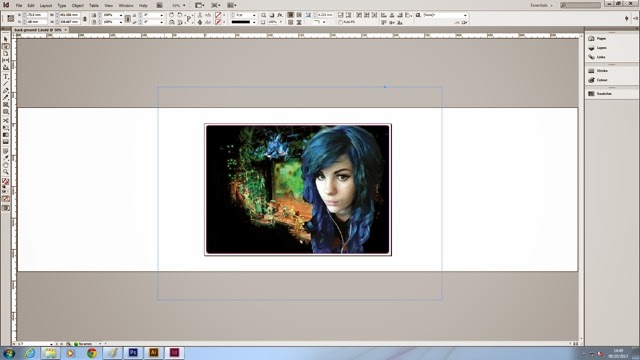Viewport: 640px width, 360px height.
Task: Select the Pen tool
Action: coord(6,91)
